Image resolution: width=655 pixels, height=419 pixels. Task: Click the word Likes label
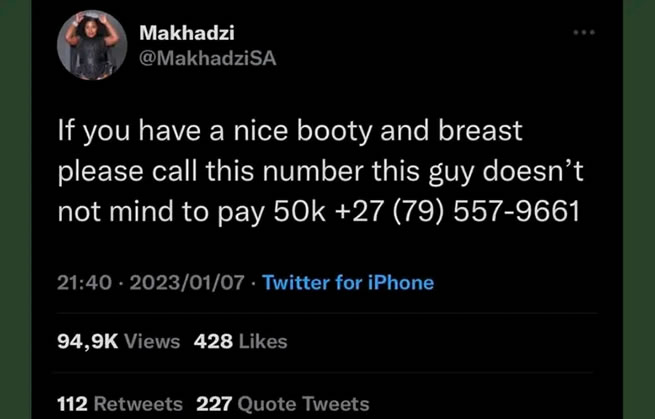click(263, 342)
